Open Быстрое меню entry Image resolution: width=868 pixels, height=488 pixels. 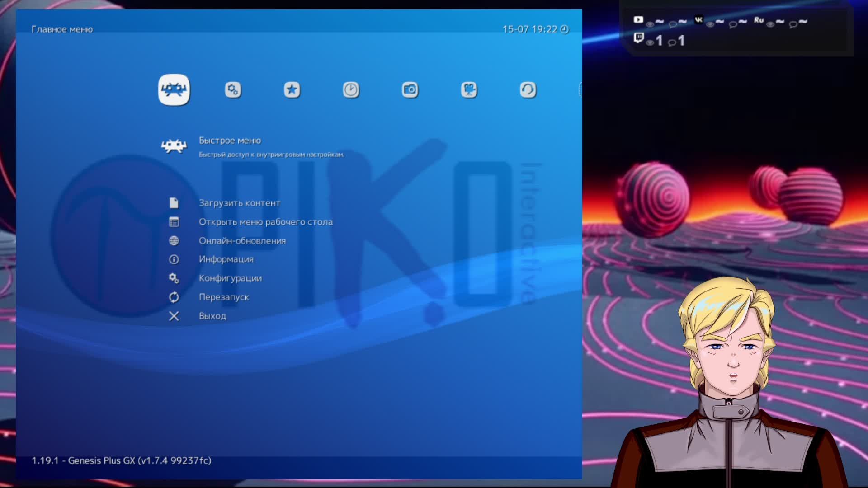pyautogui.click(x=230, y=141)
